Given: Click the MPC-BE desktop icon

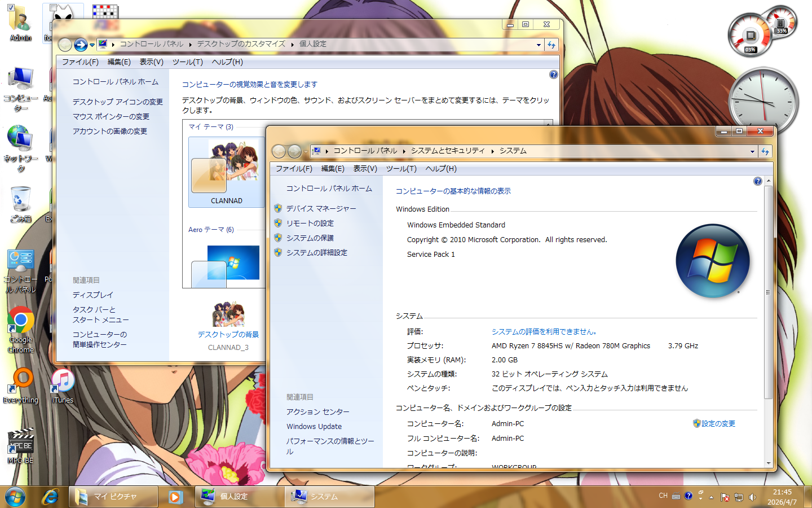Looking at the screenshot, I should click(21, 446).
